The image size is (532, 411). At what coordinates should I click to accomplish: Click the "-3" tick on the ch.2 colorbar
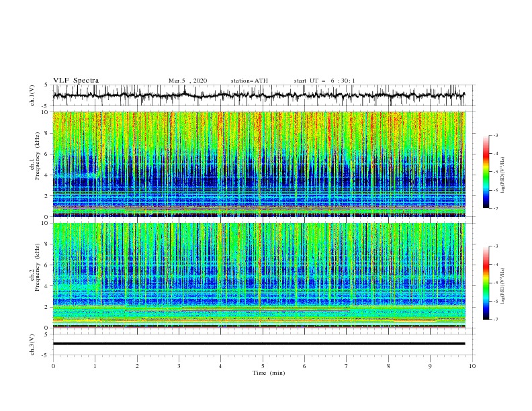coord(496,246)
